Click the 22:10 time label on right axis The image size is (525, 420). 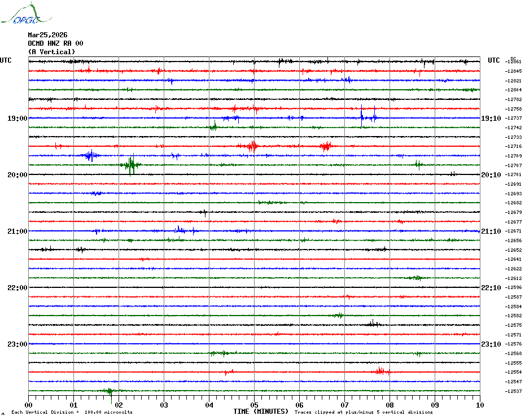tap(491, 288)
